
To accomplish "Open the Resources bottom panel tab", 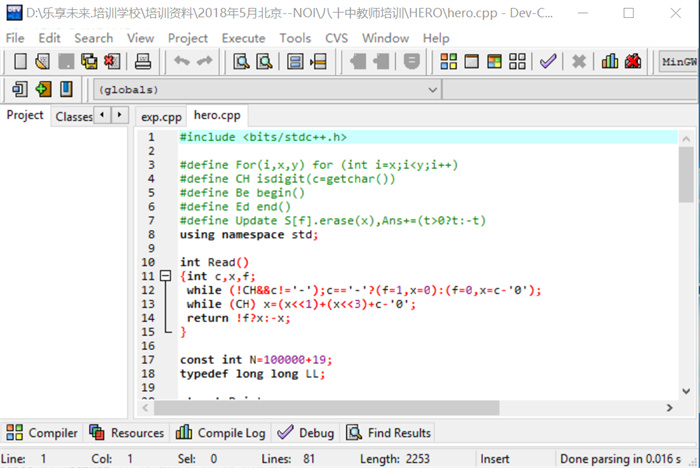I will pyautogui.click(x=127, y=433).
